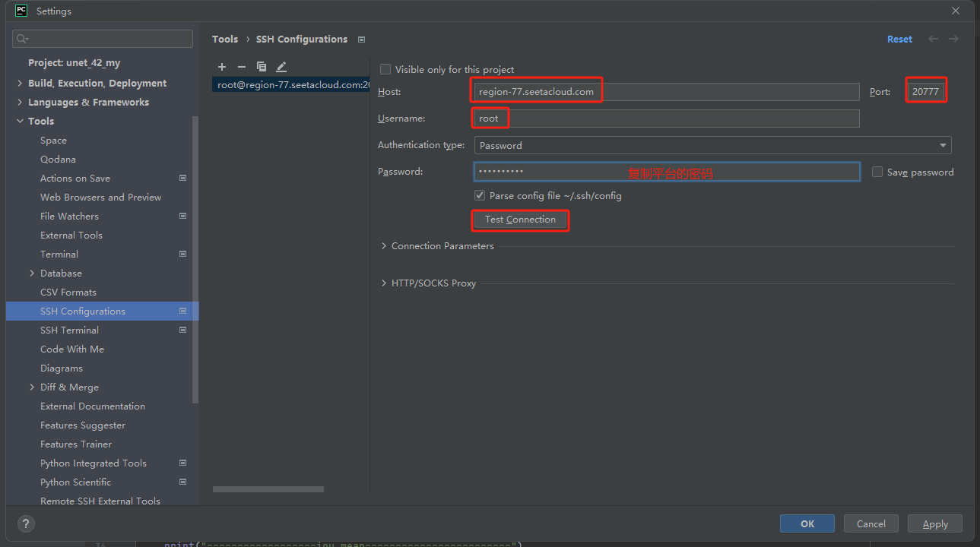Select CSV Formats settings
980x547 pixels.
(68, 292)
